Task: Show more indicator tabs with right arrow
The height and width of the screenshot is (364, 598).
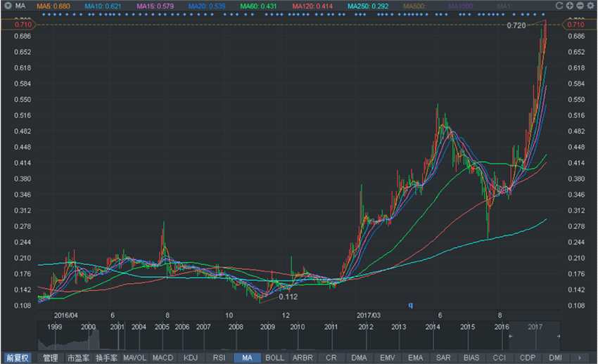Action: point(580,358)
